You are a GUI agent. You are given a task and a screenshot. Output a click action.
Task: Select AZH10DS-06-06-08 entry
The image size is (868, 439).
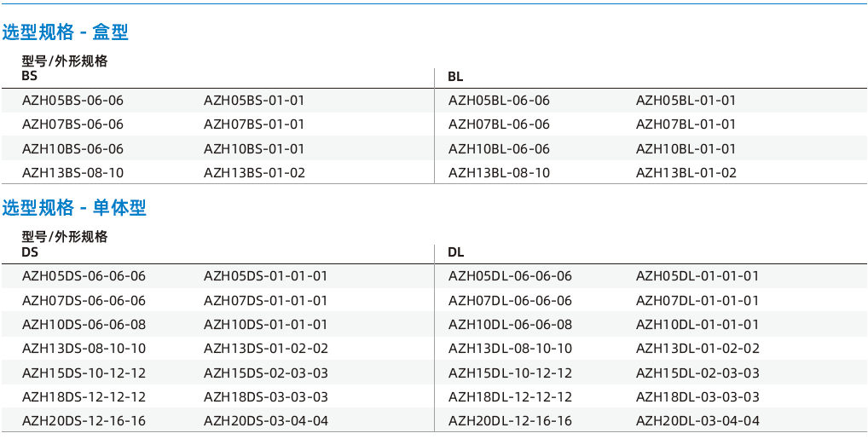(x=84, y=325)
